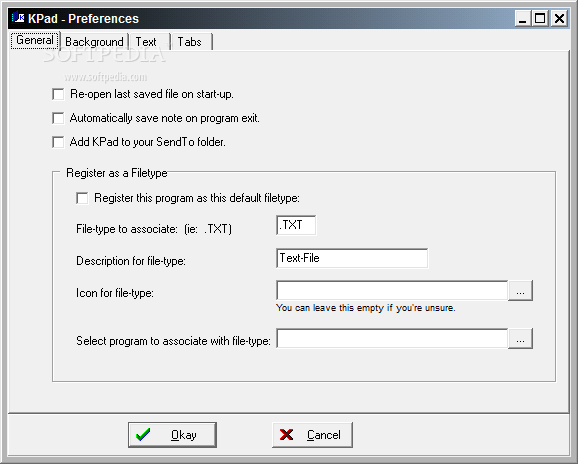Image resolution: width=578 pixels, height=464 pixels.
Task: Toggle automatically save note on program exit
Action: (58, 118)
